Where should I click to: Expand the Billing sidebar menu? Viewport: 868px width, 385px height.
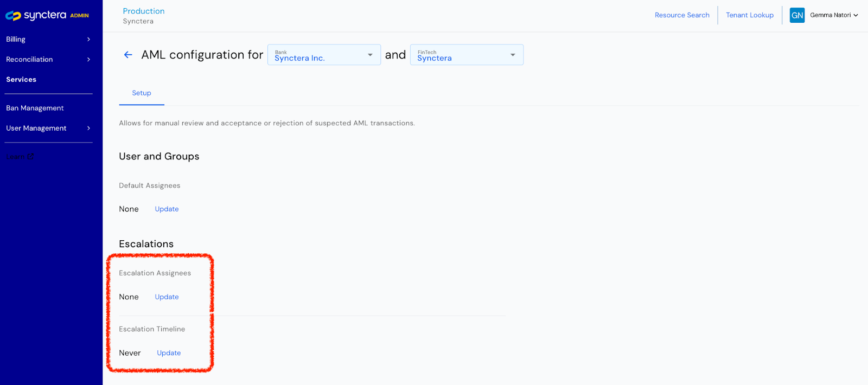click(48, 39)
